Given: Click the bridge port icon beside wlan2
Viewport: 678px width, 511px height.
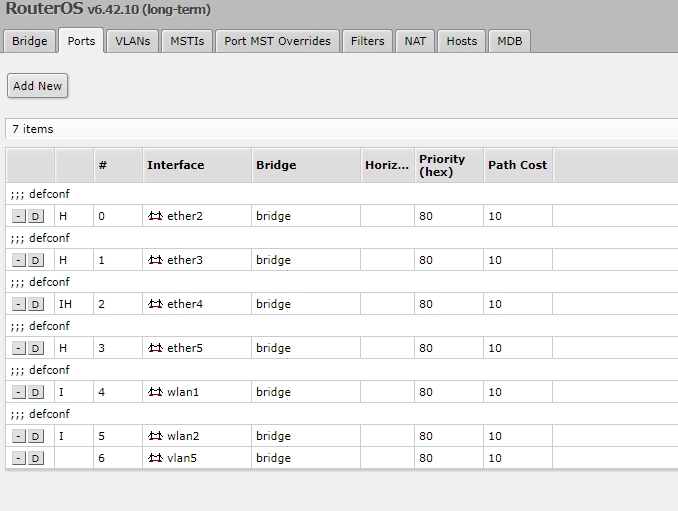Looking at the screenshot, I should pyautogui.click(x=155, y=436).
